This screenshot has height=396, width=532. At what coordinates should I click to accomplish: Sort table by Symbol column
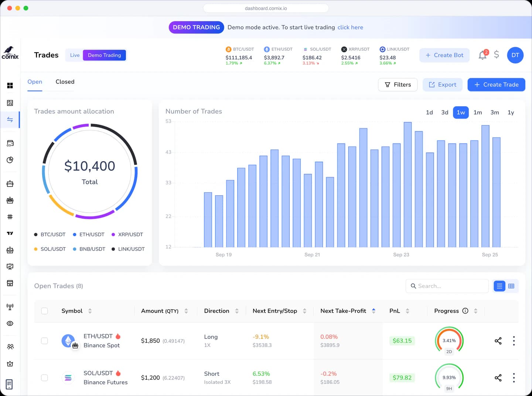90,311
